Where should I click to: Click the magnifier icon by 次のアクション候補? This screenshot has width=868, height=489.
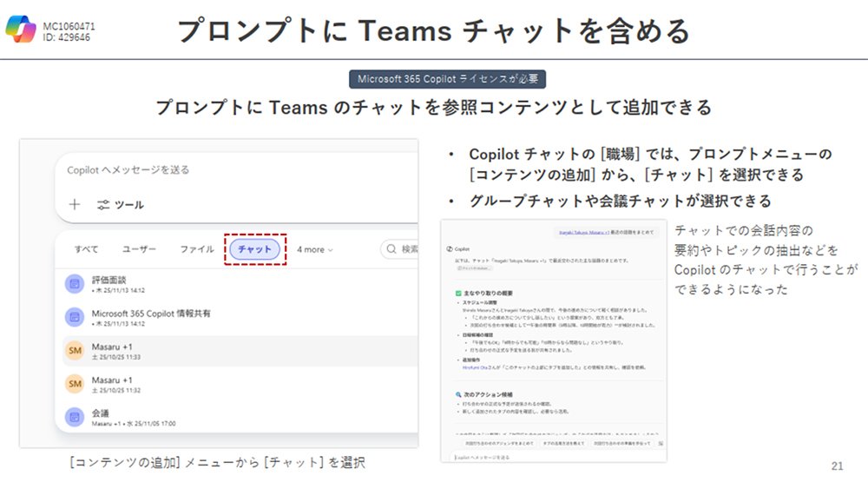[x=458, y=395]
